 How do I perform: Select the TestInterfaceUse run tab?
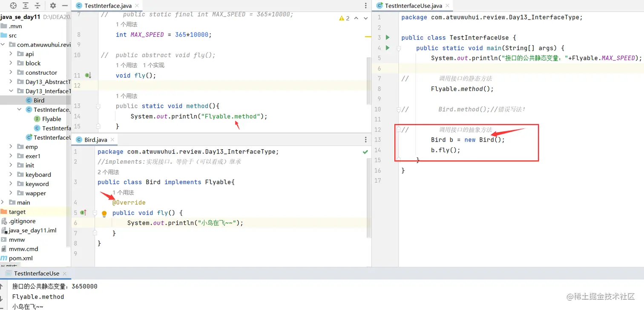point(37,273)
